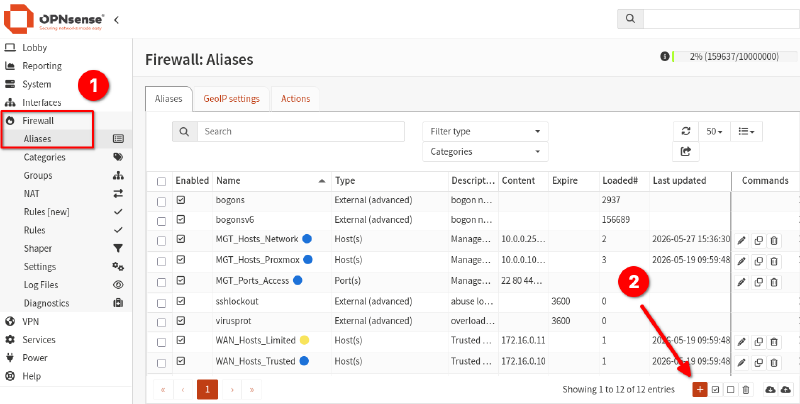
Task: Select the MGT_Hosts_Network row checkbox
Action: (161, 241)
